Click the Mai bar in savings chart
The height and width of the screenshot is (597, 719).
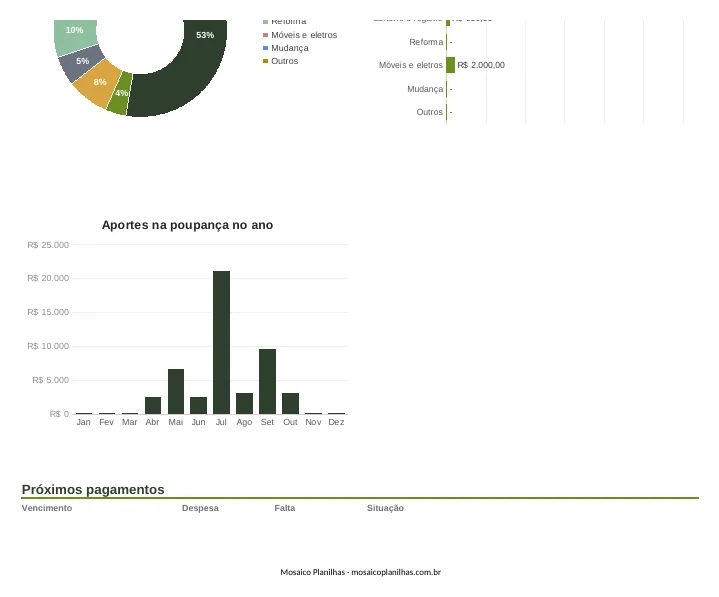pos(176,392)
